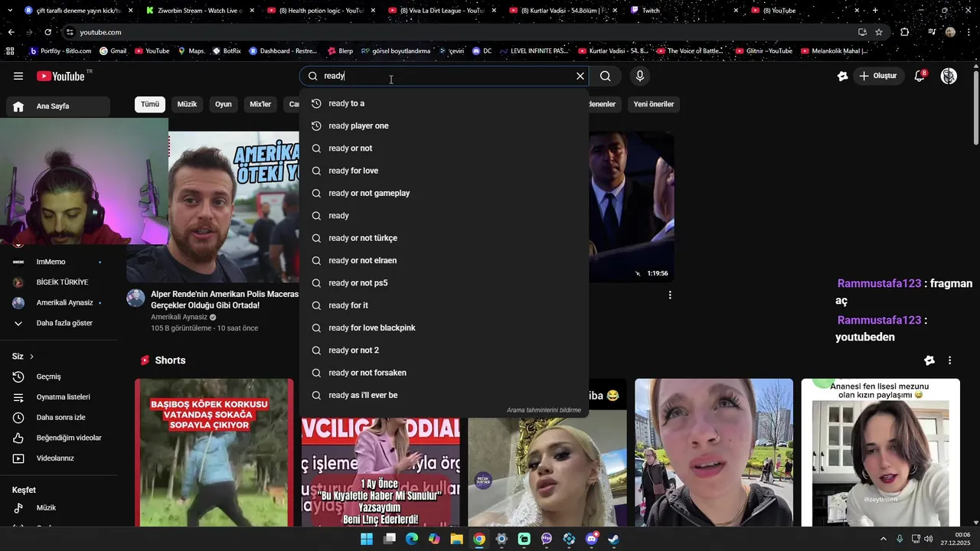Open the Chrome extensions puzzle icon
Viewport: 980px width, 551px height.
click(905, 32)
